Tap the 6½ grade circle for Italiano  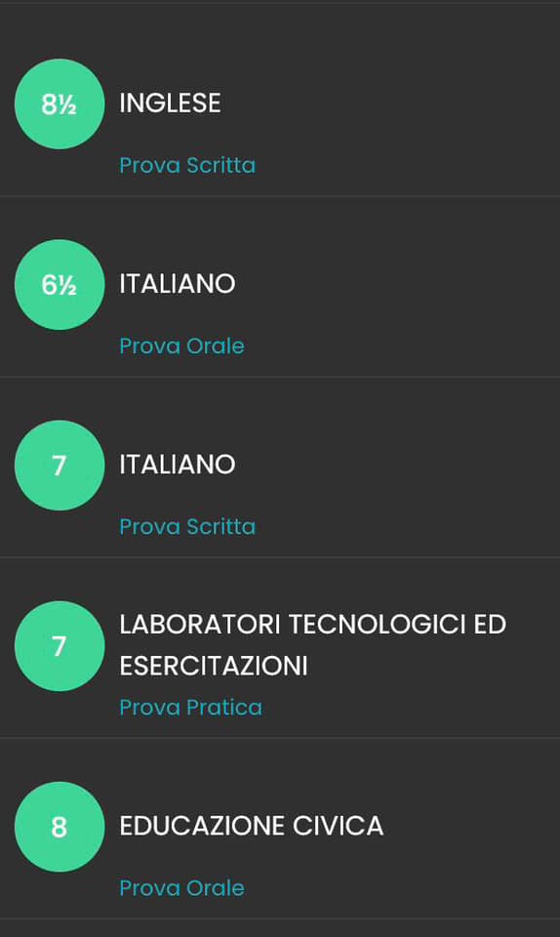(x=60, y=284)
